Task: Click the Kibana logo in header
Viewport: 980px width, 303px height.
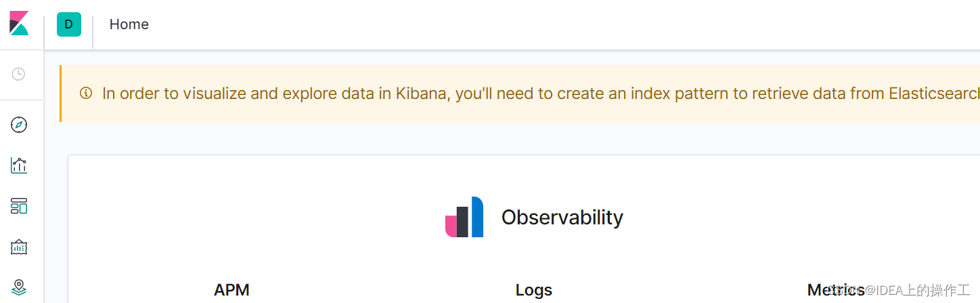Action: coord(19,24)
